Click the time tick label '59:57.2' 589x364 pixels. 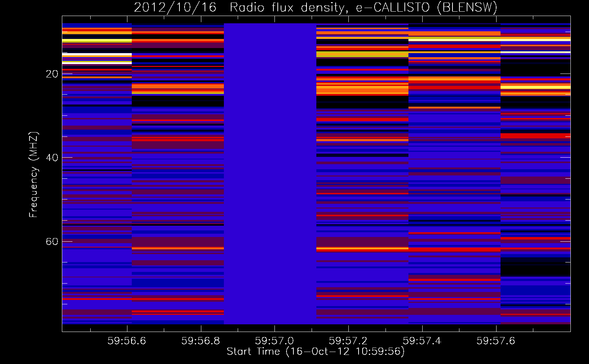coord(348,341)
